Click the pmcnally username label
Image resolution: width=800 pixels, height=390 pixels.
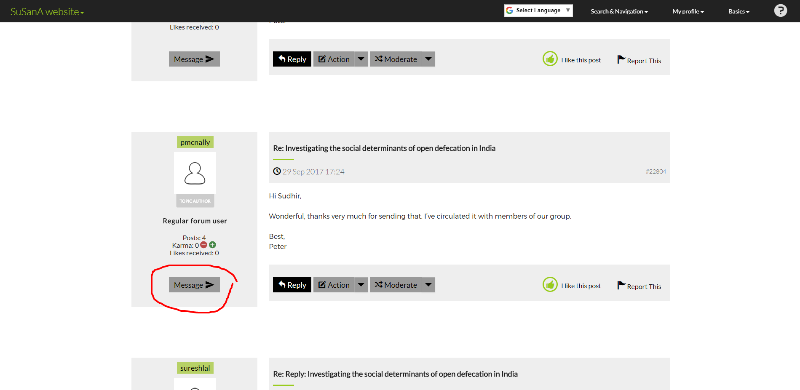pos(195,142)
